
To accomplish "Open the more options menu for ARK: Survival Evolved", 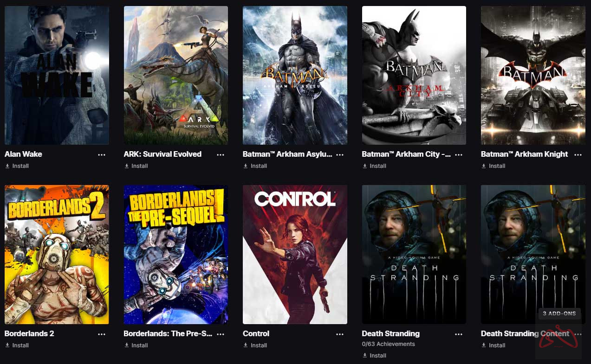I will (221, 155).
